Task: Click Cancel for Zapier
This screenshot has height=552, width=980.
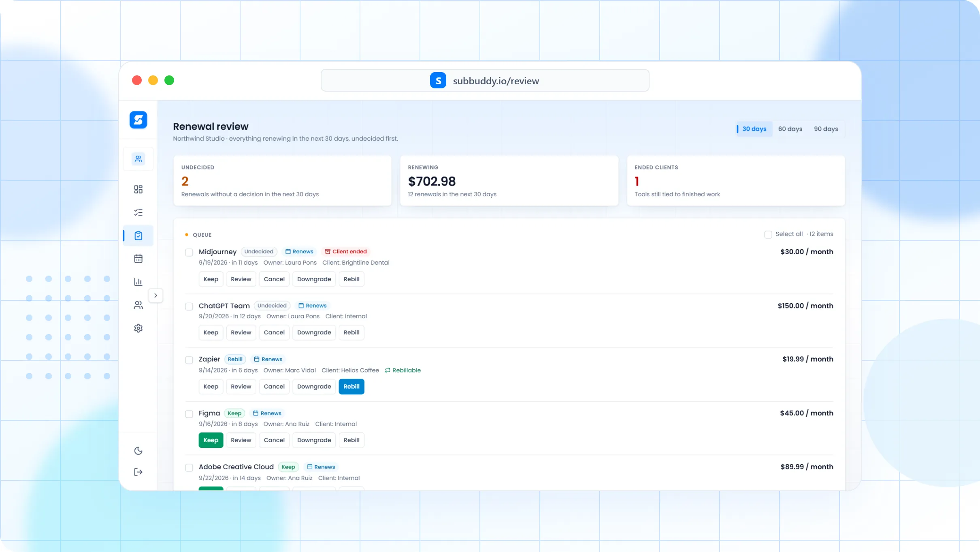Action: (274, 387)
